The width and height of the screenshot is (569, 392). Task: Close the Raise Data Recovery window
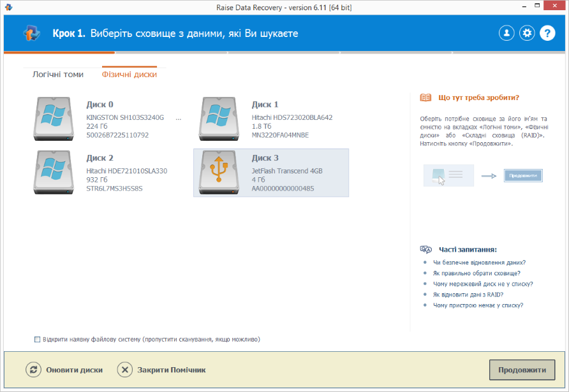pyautogui.click(x=555, y=6)
